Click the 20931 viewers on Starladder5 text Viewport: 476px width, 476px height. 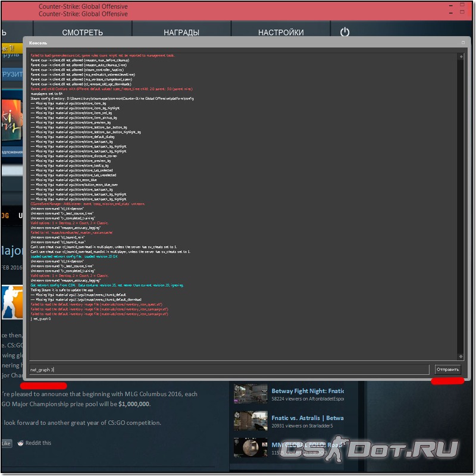pyautogui.click(x=302, y=426)
